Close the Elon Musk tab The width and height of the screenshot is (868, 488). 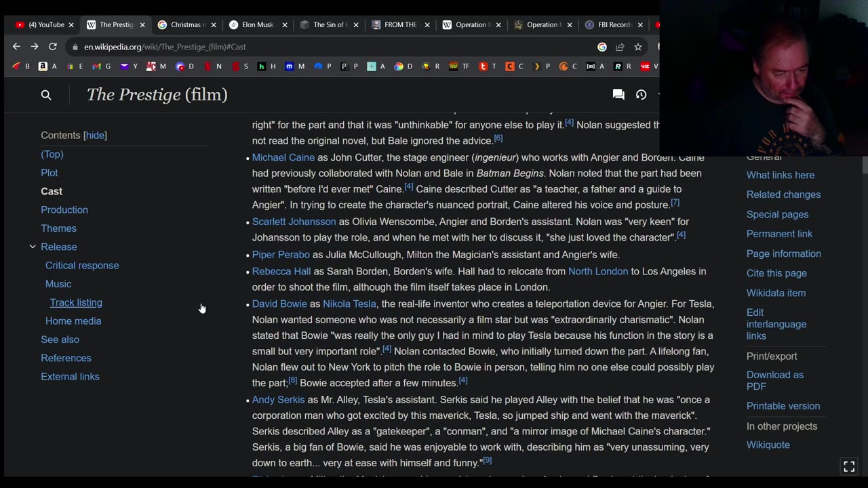tap(285, 24)
